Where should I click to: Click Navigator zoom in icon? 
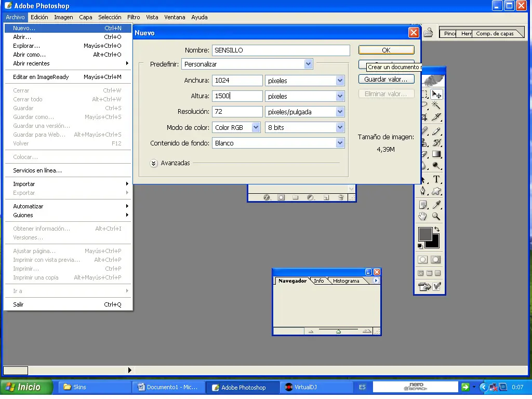367,331
